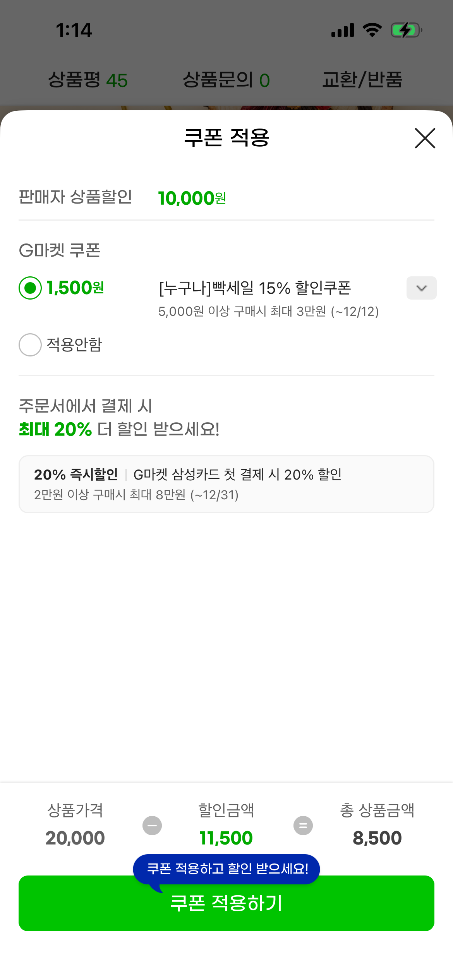
Task: Open the 교환/반품 tab
Action: 362,80
